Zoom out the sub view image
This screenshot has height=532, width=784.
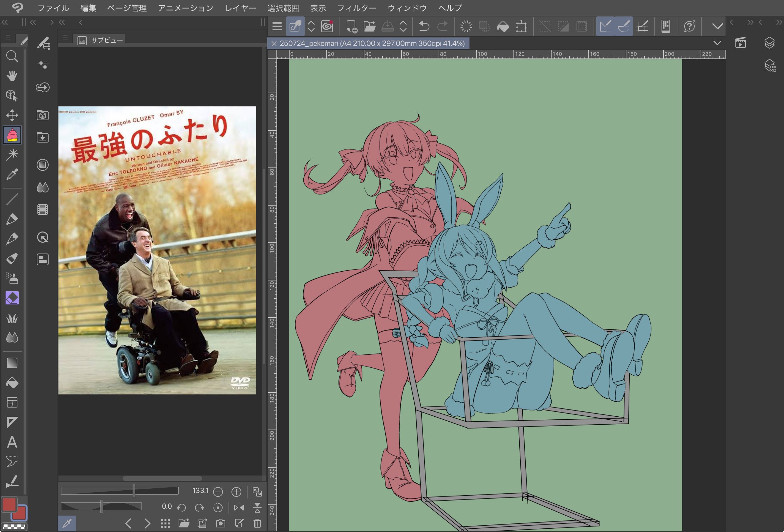pyautogui.click(x=218, y=492)
